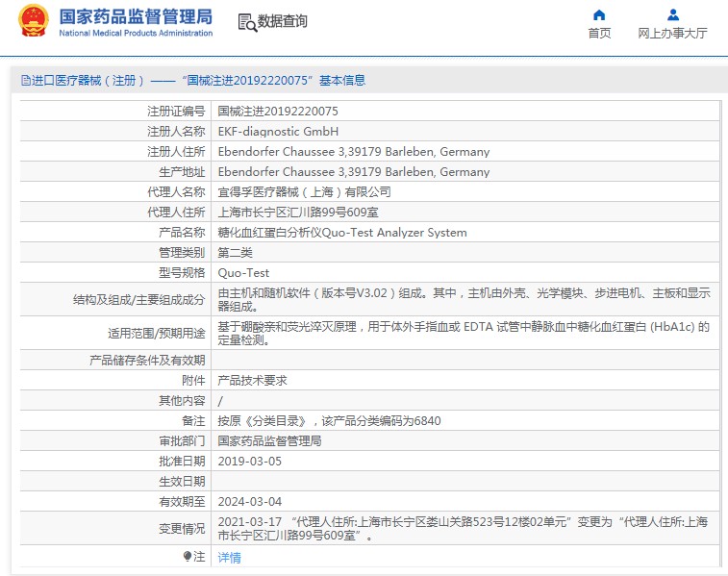Click the 详情 details link
The width and height of the screenshot is (728, 576).
click(x=229, y=558)
